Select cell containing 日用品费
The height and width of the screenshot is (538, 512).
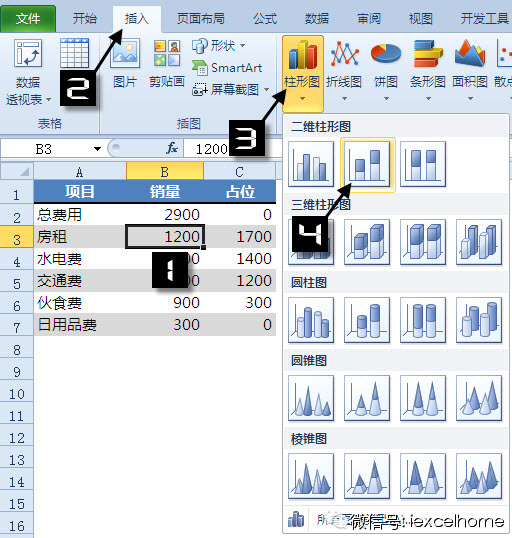[x=80, y=325]
